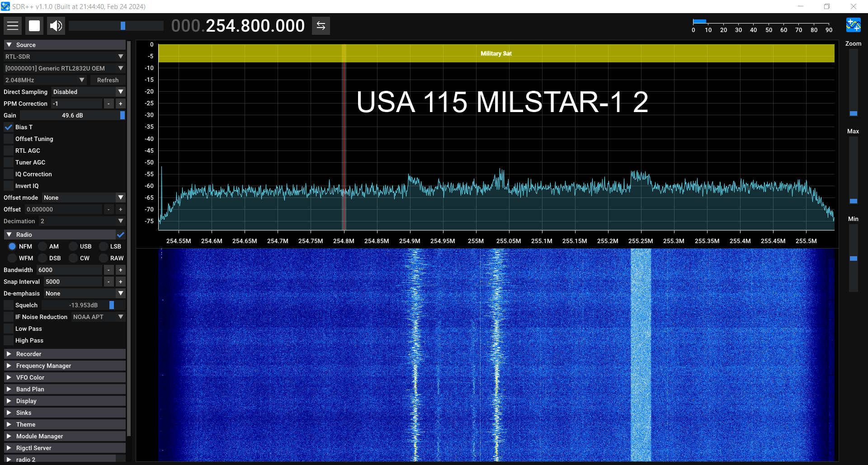Select the DSB demodulation mode

[42, 258]
